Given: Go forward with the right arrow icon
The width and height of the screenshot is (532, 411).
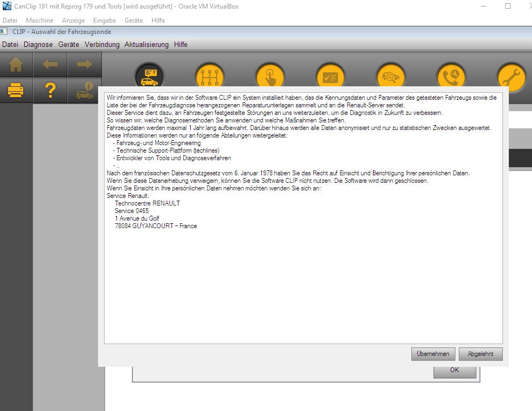Looking at the screenshot, I should point(84,65).
